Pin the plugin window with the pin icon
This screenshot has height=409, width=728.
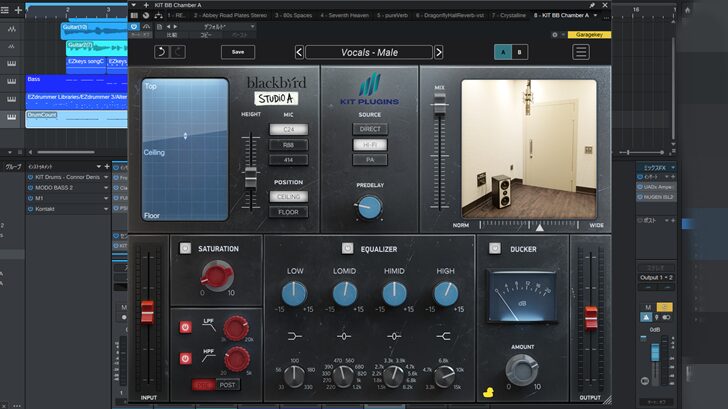(x=592, y=5)
